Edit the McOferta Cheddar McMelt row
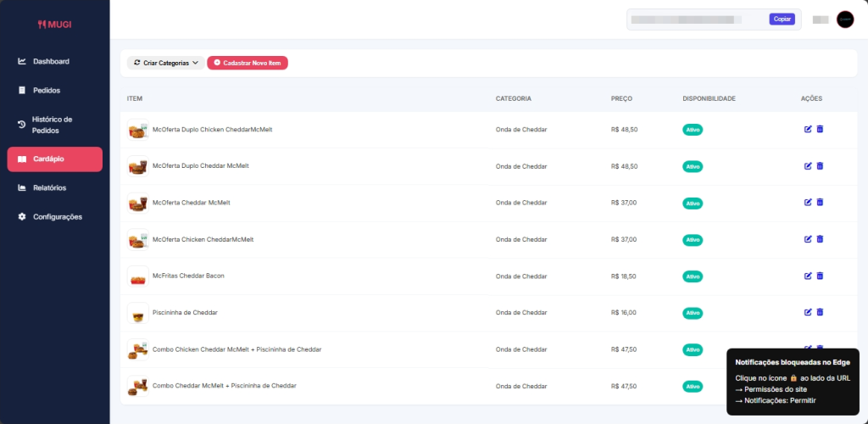Screen dimensions: 868x424 click(x=808, y=202)
